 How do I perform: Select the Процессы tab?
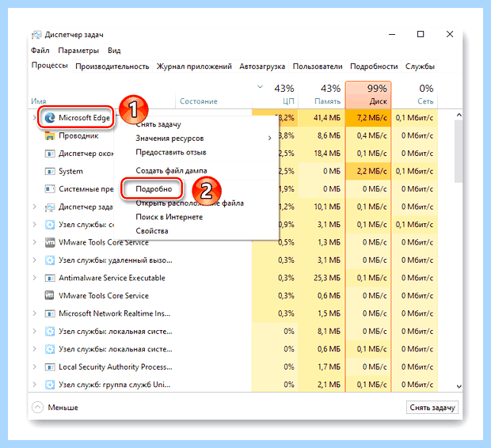tap(49, 66)
